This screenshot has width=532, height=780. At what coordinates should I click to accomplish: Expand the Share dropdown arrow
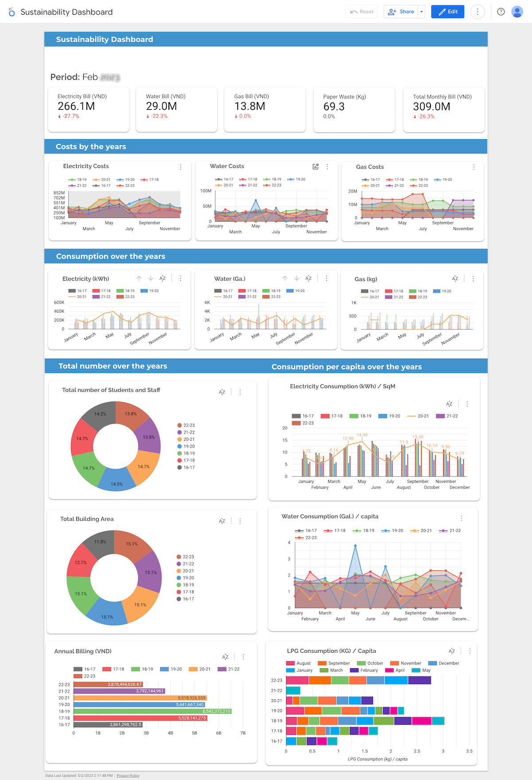pyautogui.click(x=422, y=12)
